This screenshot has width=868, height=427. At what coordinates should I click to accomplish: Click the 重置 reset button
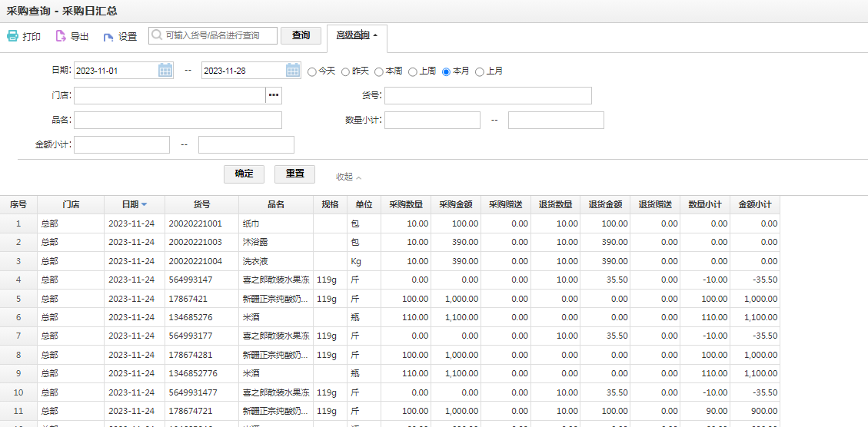click(294, 174)
